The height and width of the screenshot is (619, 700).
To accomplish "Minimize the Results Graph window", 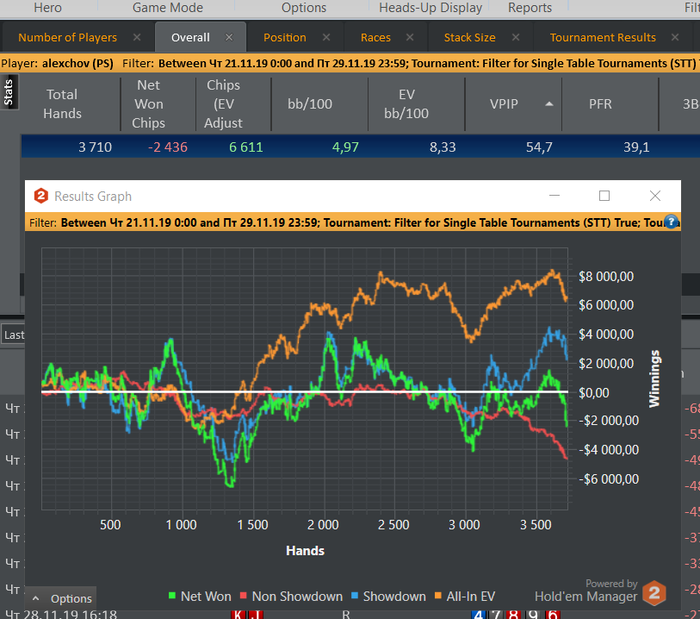I will [x=554, y=195].
